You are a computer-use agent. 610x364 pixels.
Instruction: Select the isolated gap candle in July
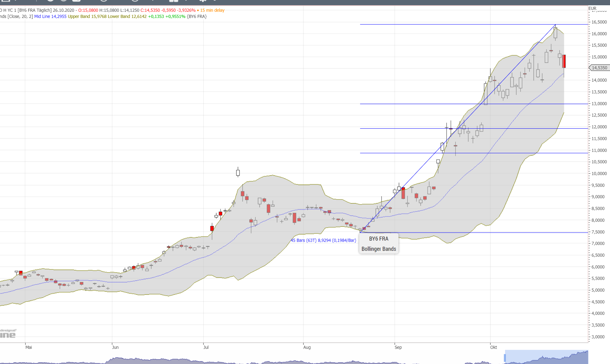click(x=238, y=172)
